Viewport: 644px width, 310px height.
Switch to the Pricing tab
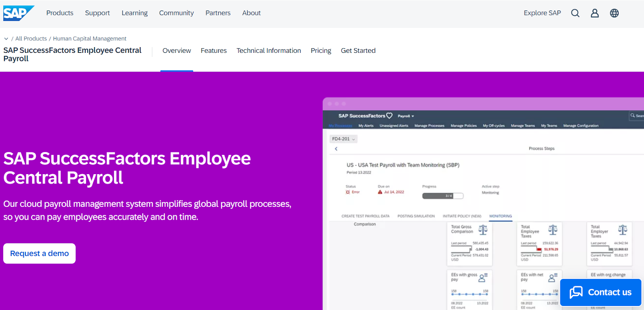(x=321, y=51)
